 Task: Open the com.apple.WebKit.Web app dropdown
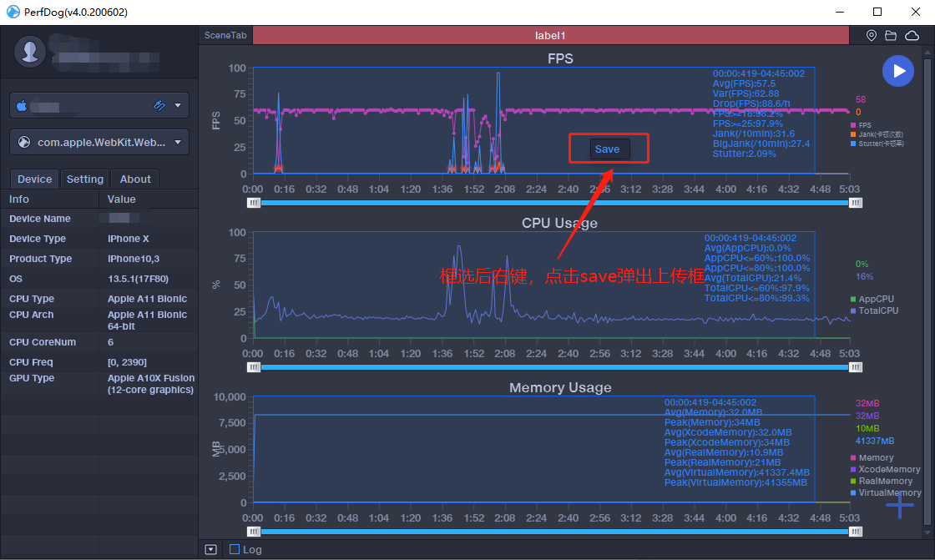[178, 142]
